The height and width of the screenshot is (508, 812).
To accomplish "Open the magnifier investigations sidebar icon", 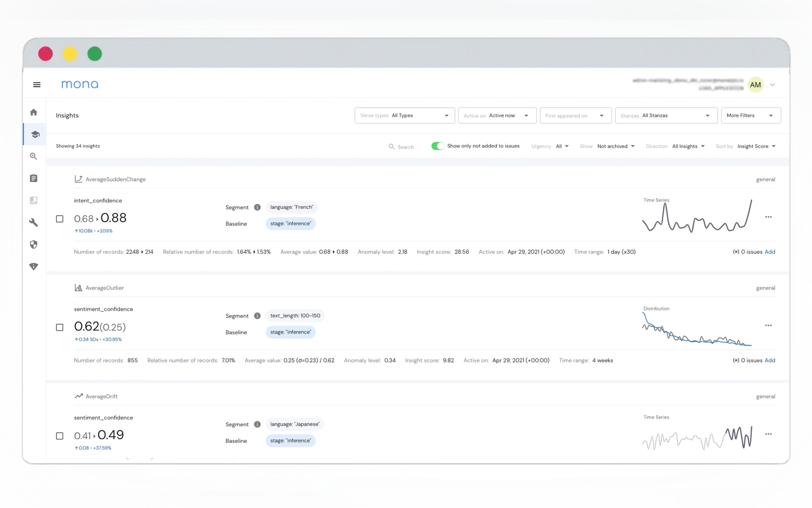I will tap(34, 156).
